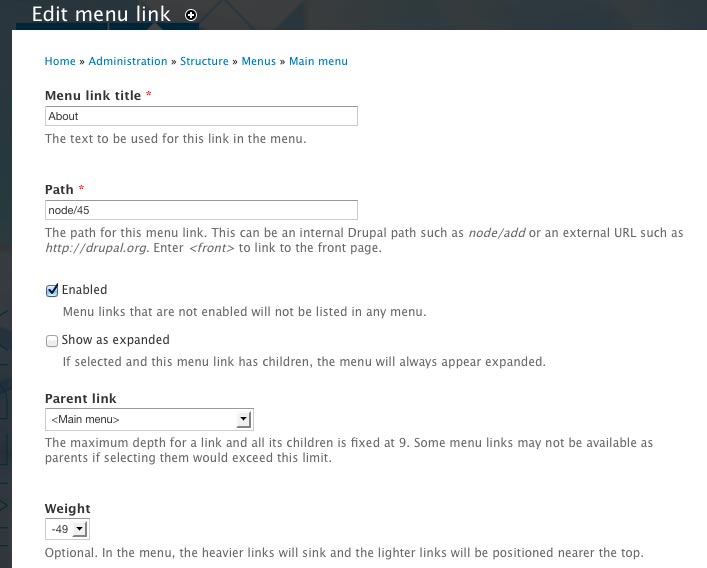The height and width of the screenshot is (568, 707).
Task: Click the Parent link dropdown arrow
Action: (x=243, y=419)
